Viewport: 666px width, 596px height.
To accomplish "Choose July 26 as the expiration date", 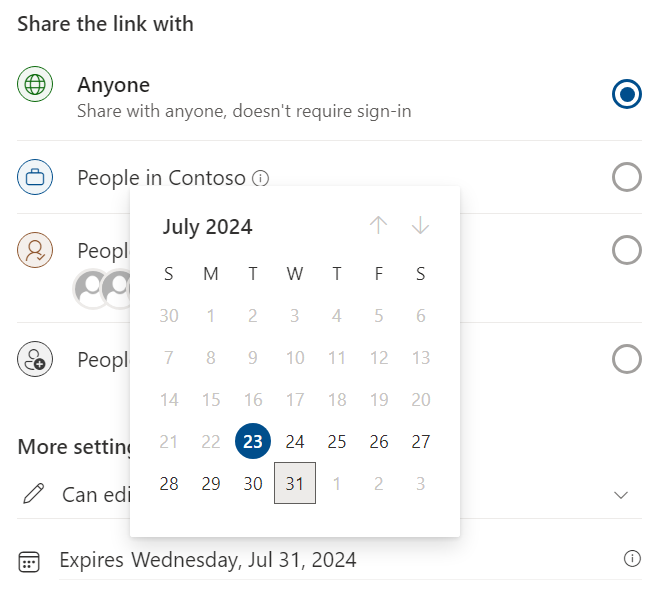I will [x=379, y=441].
